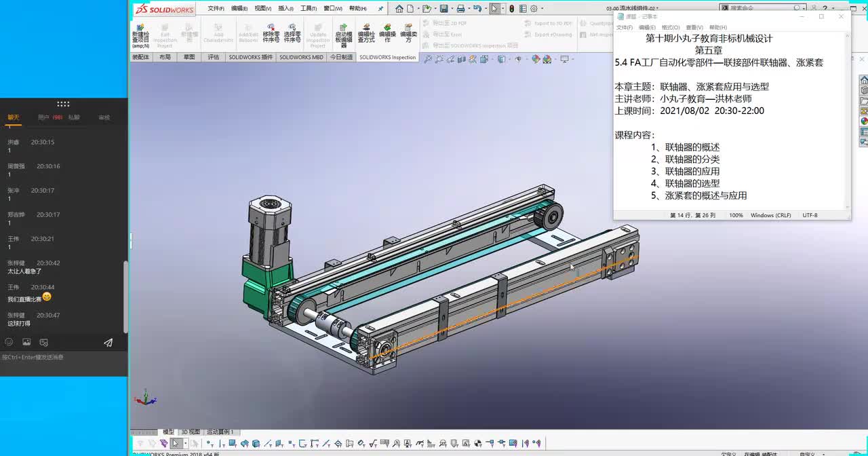Click the Save icon in toolbar
The width and height of the screenshot is (868, 456).
click(444, 8)
